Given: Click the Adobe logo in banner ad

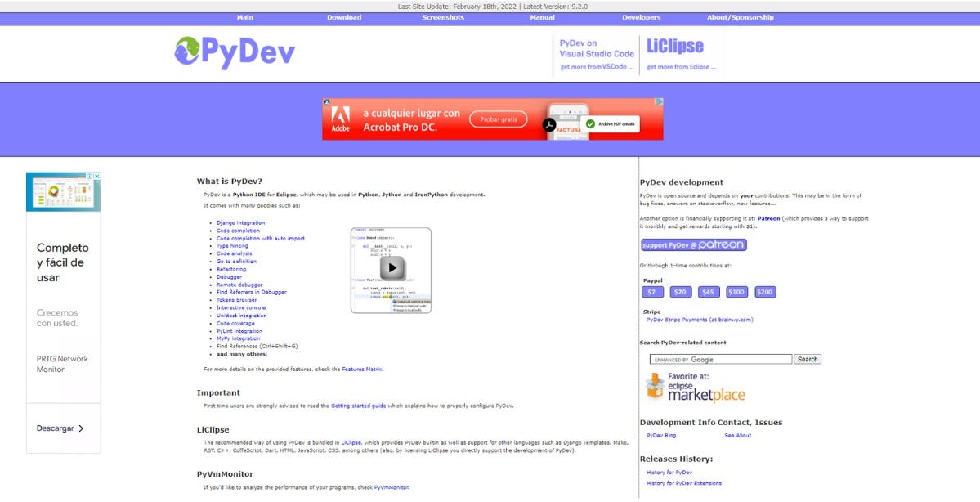Looking at the screenshot, I should coord(340,119).
